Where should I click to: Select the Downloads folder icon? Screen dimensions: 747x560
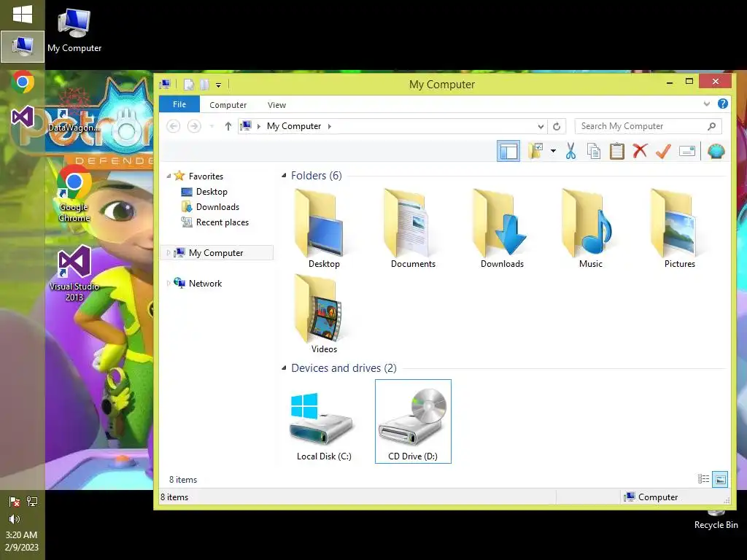pos(502,228)
